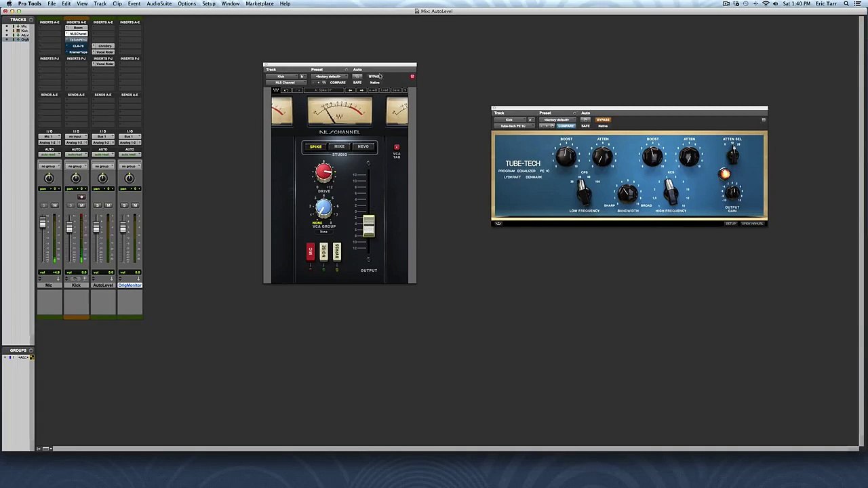Click COMPARE in Tube-Tech plugin header
Viewport: 868px width, 488px height.
pos(566,126)
